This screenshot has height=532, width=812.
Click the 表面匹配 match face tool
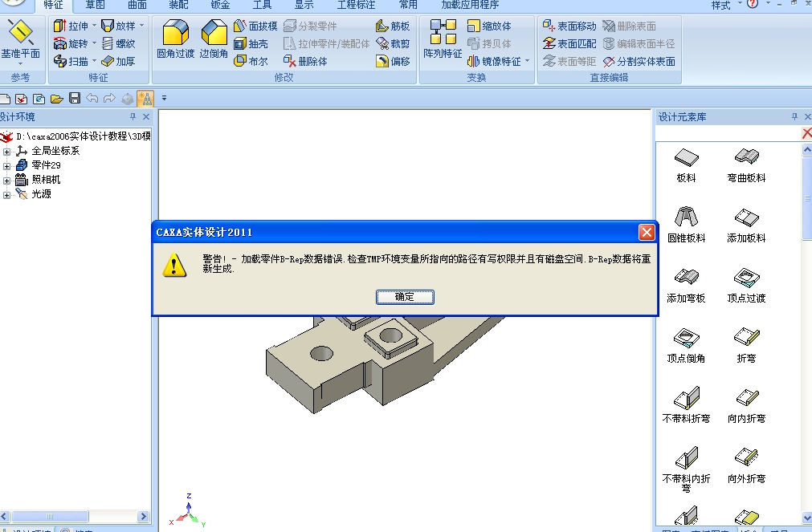[x=569, y=43]
